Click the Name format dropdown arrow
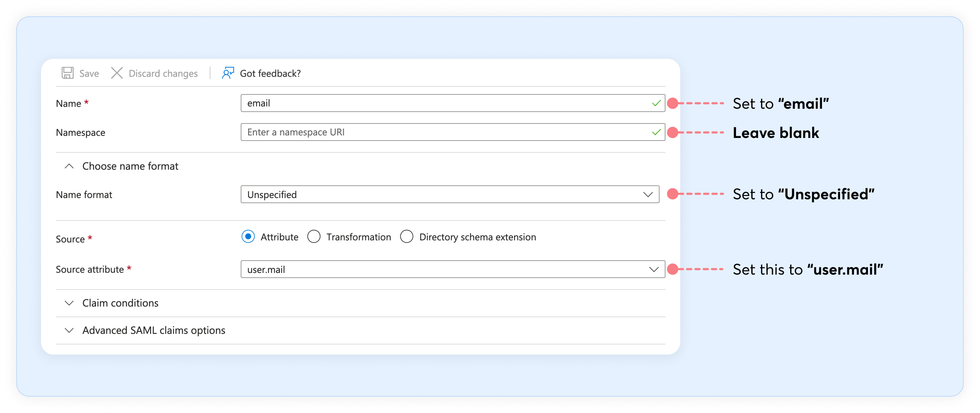980x413 pixels. pyautogui.click(x=648, y=195)
